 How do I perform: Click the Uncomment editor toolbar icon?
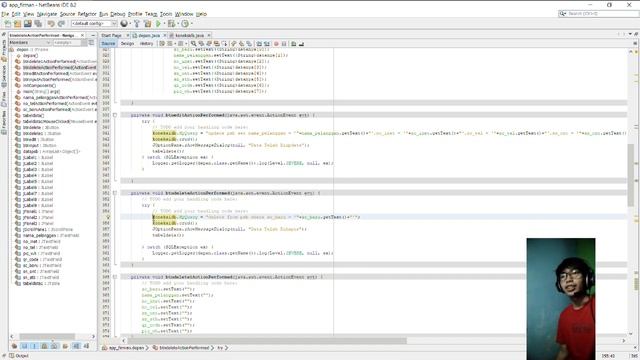coord(301,44)
